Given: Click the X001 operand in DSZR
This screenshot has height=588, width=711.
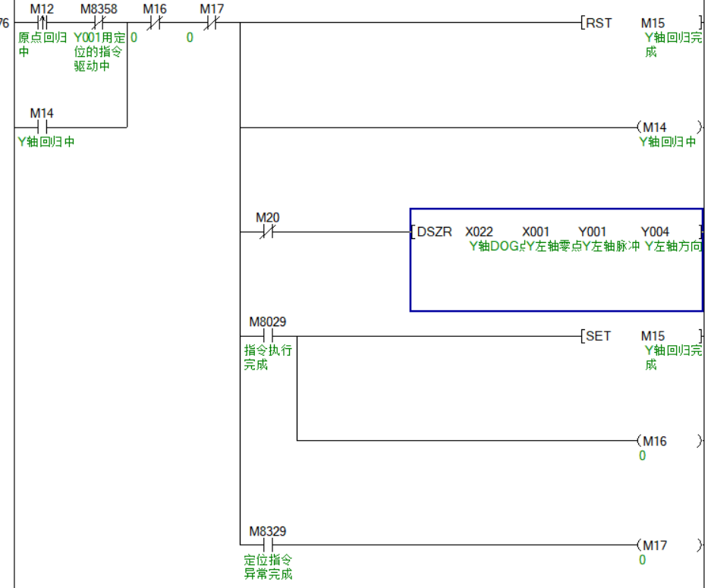Looking at the screenshot, I should coord(536,232).
